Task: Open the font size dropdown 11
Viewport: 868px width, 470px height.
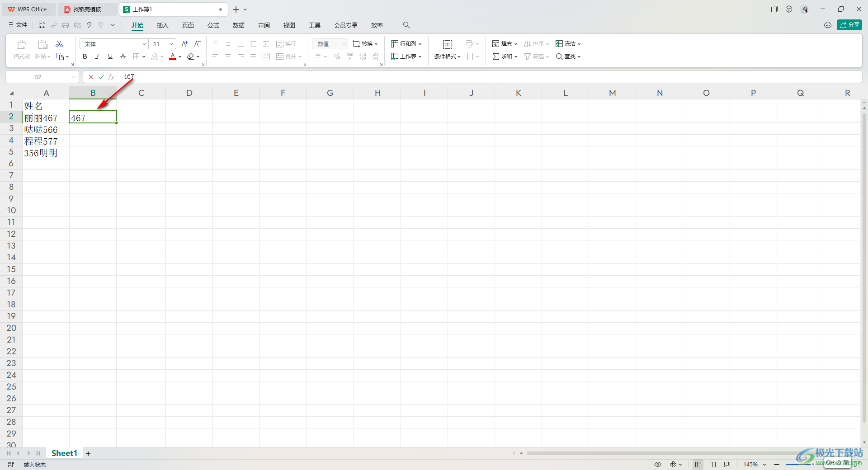Action: tap(171, 44)
